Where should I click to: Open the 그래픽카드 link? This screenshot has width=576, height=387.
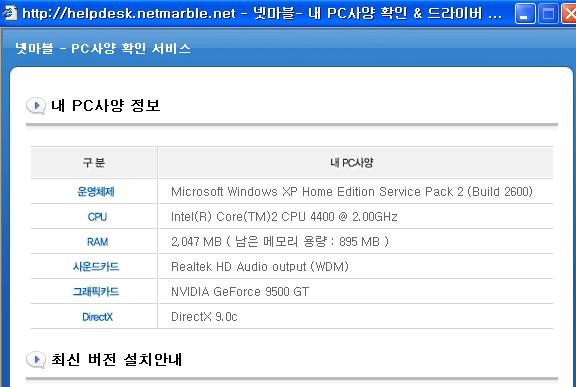(x=96, y=292)
